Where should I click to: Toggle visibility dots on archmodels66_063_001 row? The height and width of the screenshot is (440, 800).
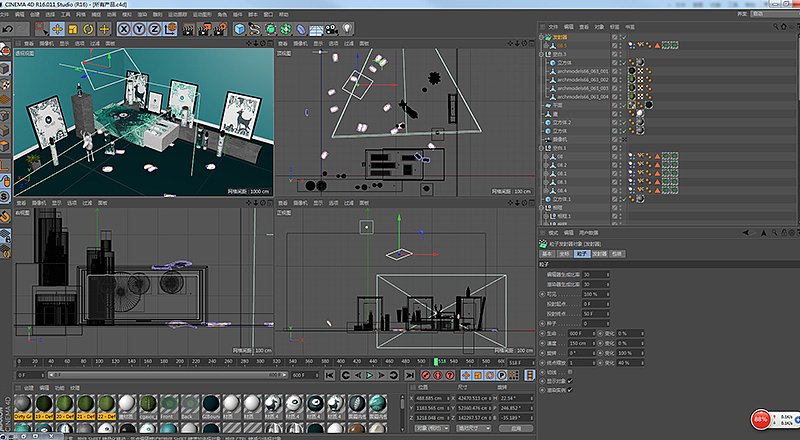tap(620, 71)
